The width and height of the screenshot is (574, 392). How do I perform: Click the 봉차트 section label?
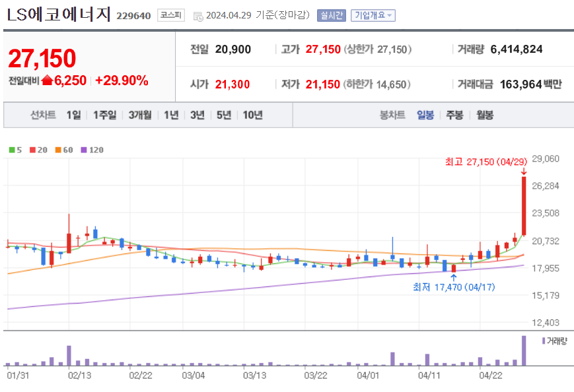[392, 115]
